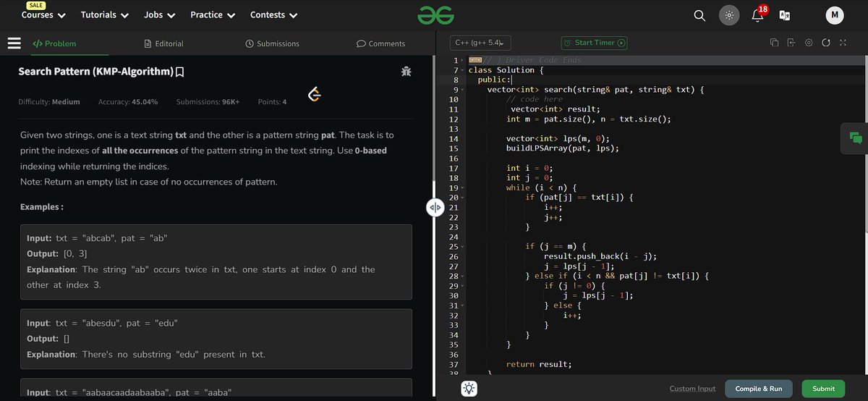868x401 pixels.
Task: Reset code with the refresh icon
Action: tap(825, 43)
